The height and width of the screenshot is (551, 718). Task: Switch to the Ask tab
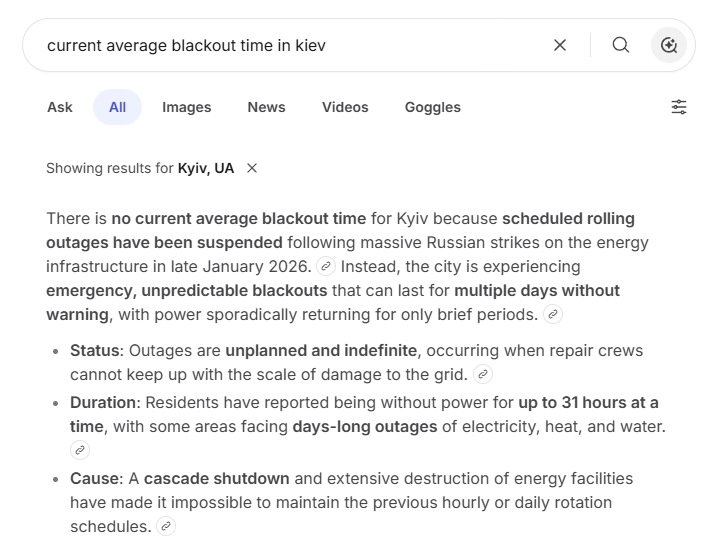60,107
